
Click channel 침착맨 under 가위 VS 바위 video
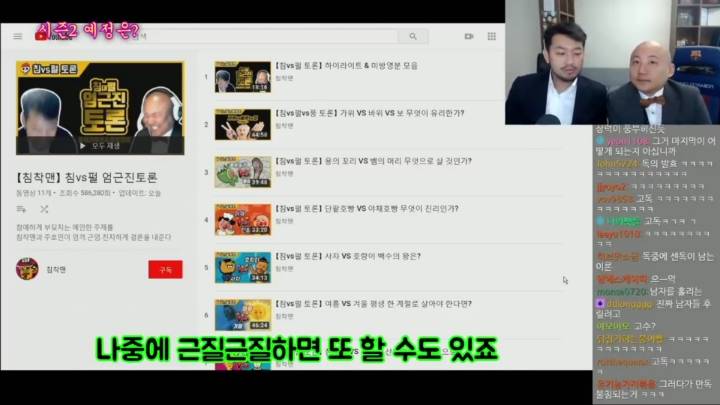pos(284,126)
